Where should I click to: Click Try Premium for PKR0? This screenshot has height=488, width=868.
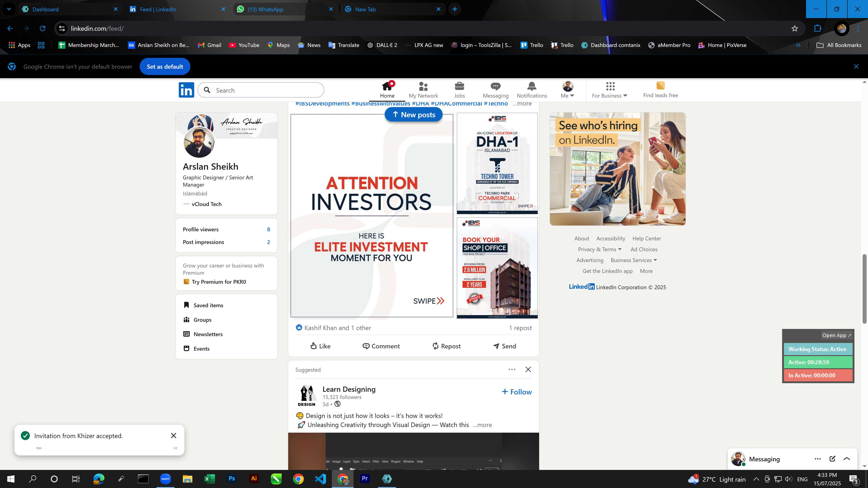click(x=219, y=282)
